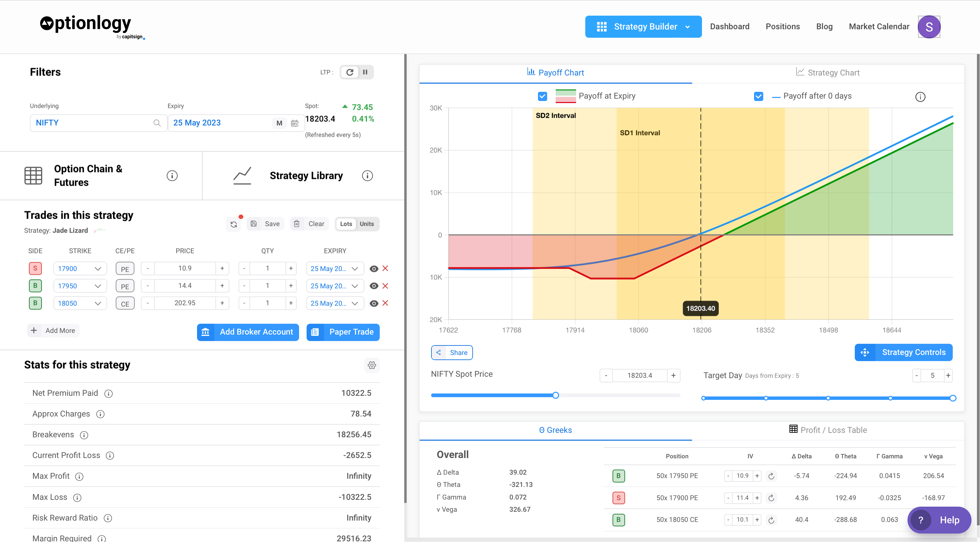Click Add Broker Account button
This screenshot has height=542, width=980.
248,332
